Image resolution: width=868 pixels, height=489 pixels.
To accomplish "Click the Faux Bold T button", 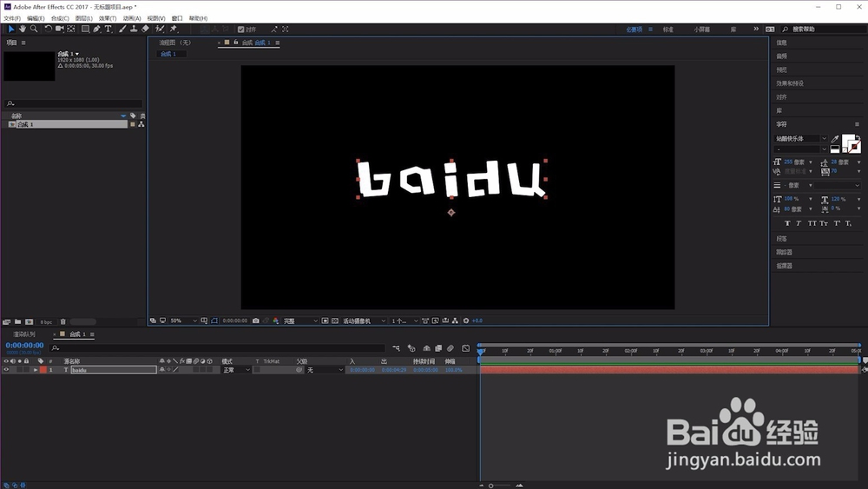I will click(x=787, y=223).
